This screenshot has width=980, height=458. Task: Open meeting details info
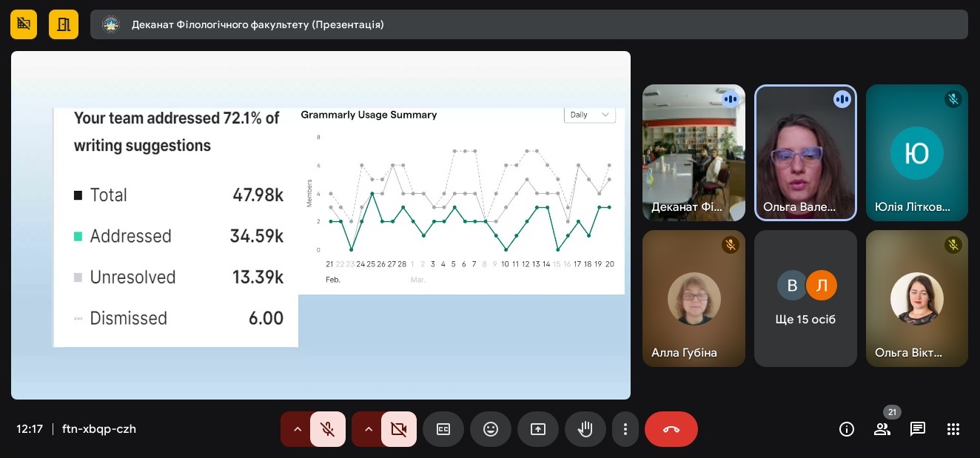coord(847,429)
